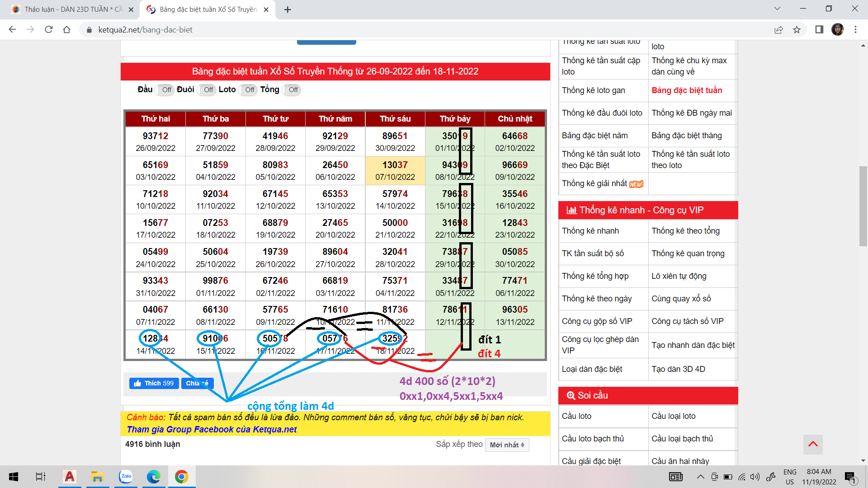Viewport: 868px width, 488px height.
Task: Click the share page icon
Action: 778,30
